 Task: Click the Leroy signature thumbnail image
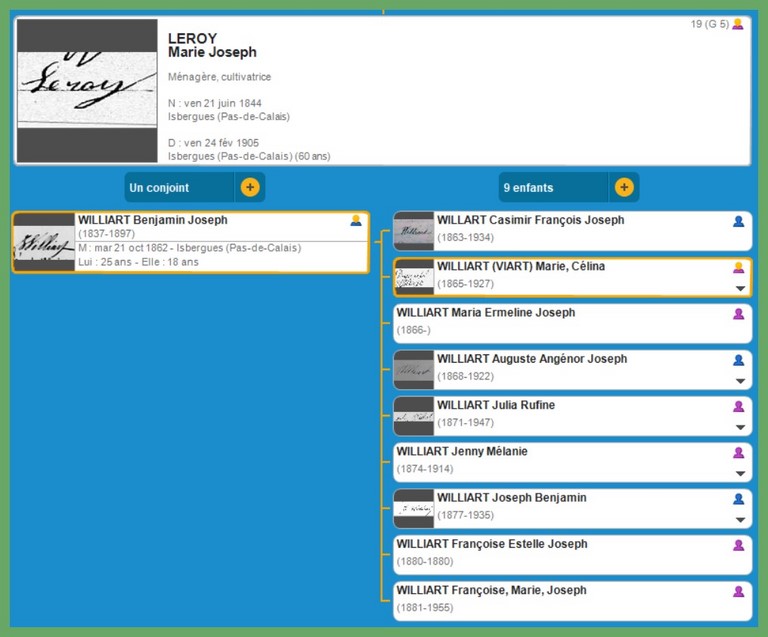(x=87, y=91)
